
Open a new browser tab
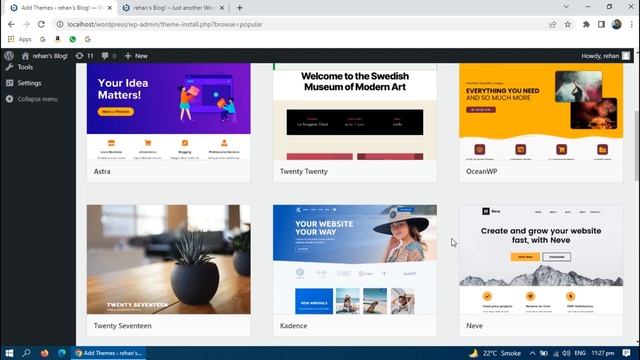pos(240,8)
